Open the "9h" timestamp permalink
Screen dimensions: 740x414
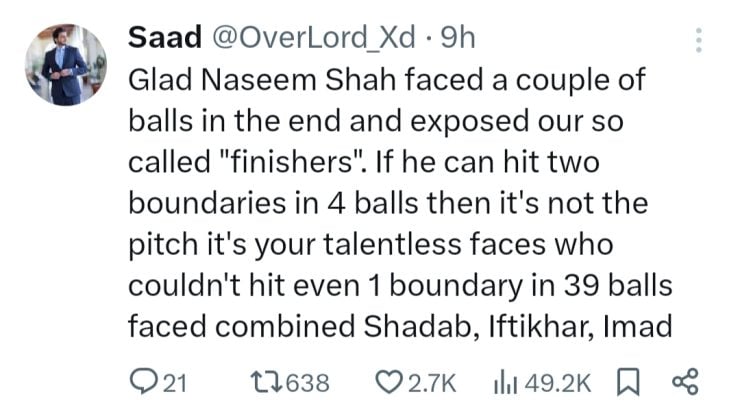coord(457,38)
